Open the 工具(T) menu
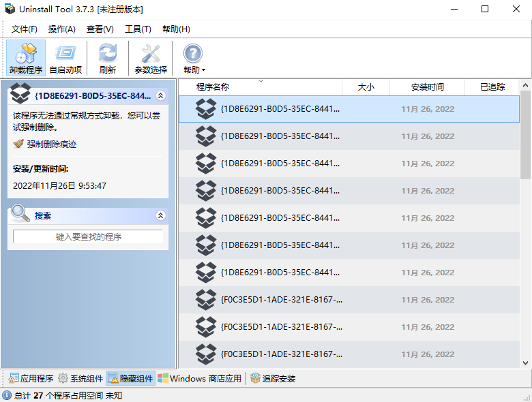 point(138,29)
